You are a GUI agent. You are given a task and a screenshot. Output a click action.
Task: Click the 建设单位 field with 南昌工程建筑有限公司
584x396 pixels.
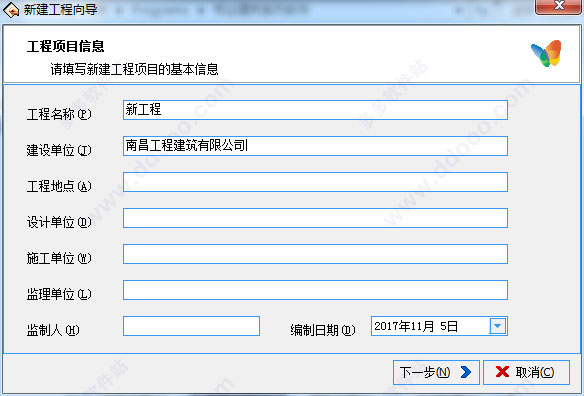315,146
